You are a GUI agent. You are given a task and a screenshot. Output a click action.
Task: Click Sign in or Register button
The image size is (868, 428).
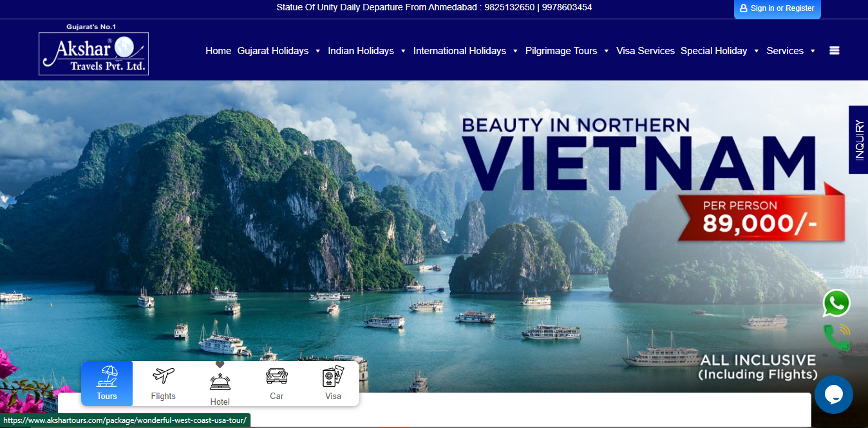[777, 8]
